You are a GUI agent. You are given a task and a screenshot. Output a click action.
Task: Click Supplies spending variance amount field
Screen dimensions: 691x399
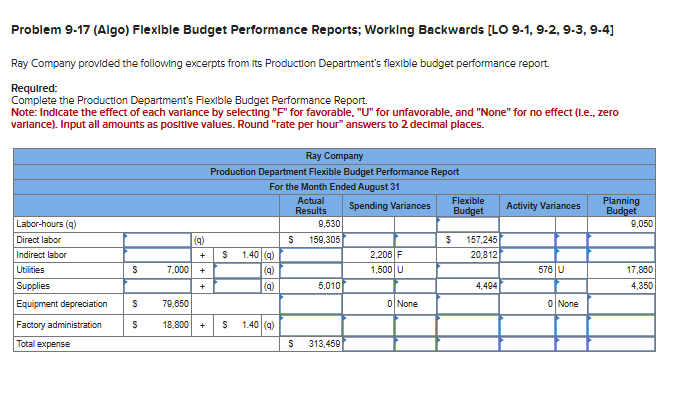point(368,286)
